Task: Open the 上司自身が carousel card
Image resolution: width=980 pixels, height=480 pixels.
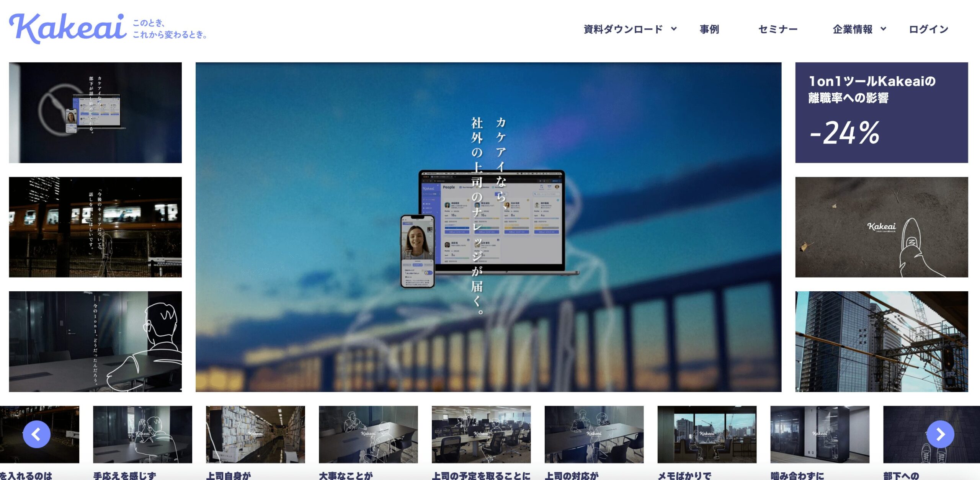Action: pyautogui.click(x=255, y=434)
